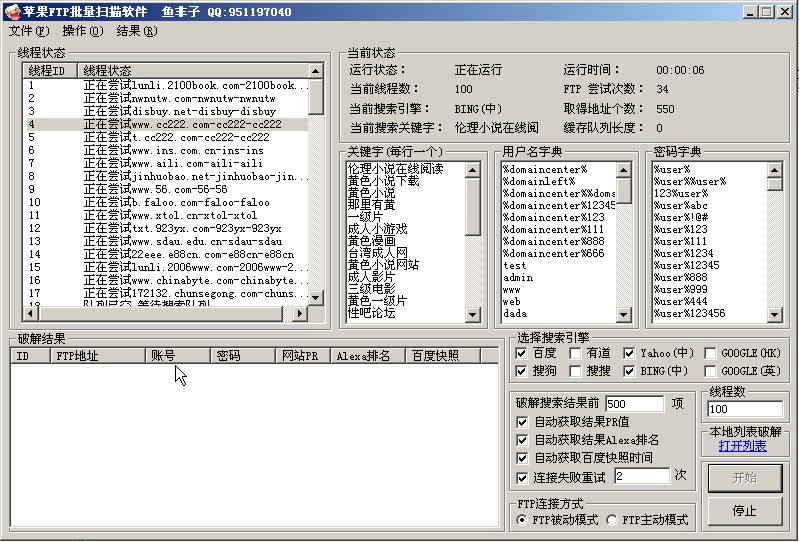The height and width of the screenshot is (542, 799).
Task: Click thread list scroll up arrow
Action: [x=316, y=71]
